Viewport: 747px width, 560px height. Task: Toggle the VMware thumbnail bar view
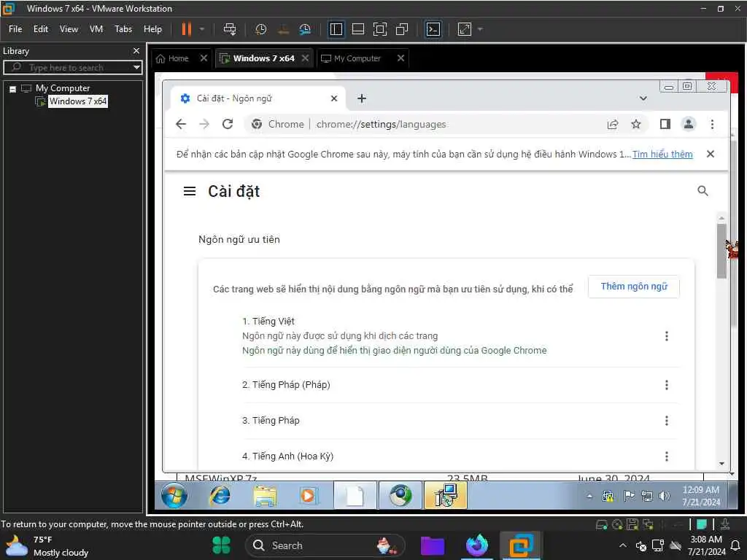[x=357, y=29]
